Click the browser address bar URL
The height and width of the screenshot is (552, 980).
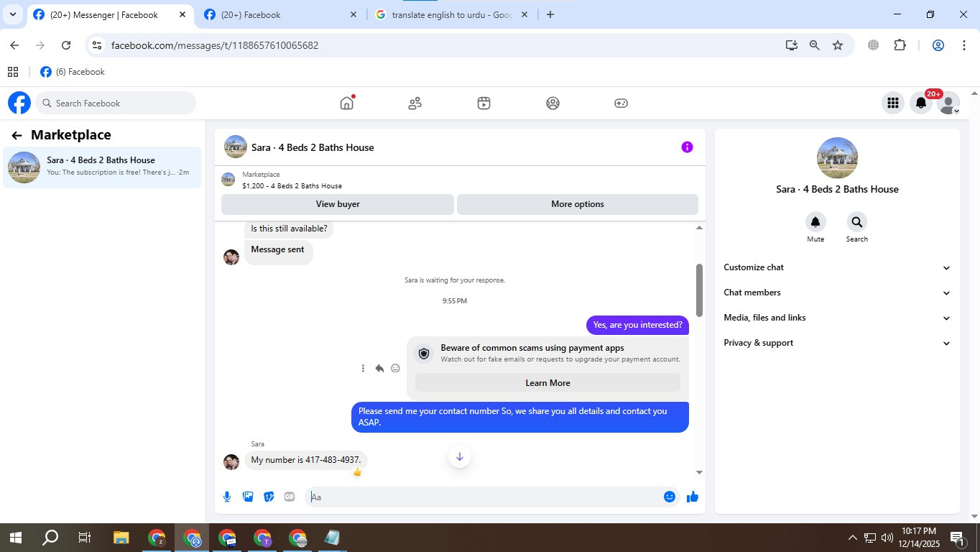(x=215, y=45)
